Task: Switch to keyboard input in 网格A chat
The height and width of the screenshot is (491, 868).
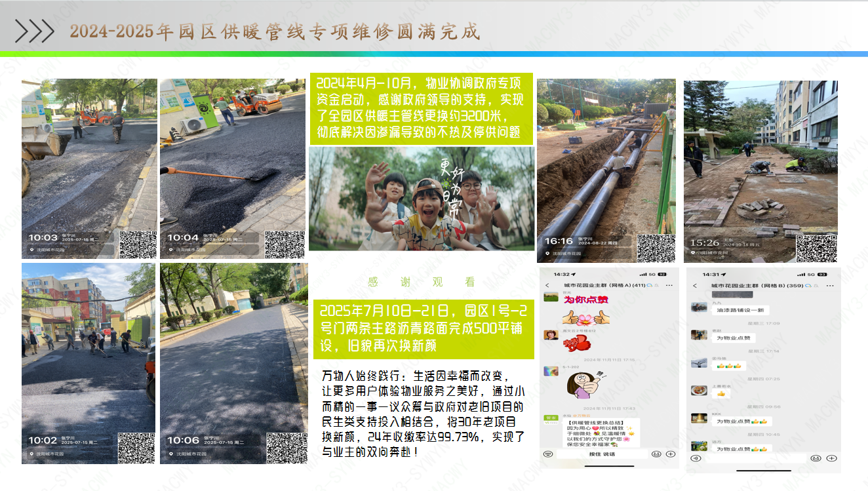Action: pos(548,454)
